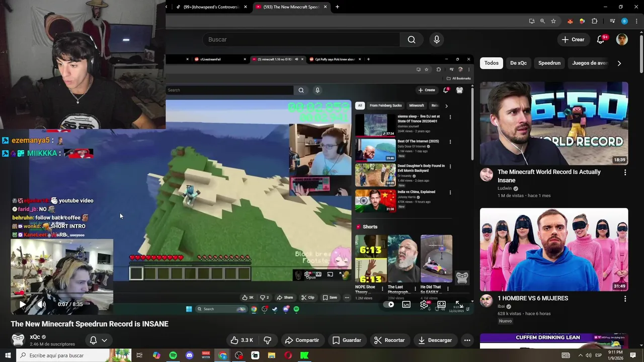Open the Chrome profile B avatar

pyautogui.click(x=624, y=21)
